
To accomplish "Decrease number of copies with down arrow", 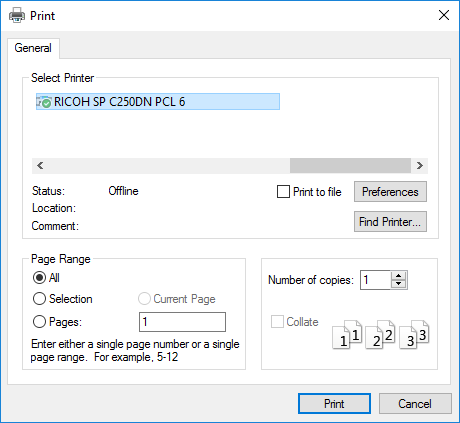I will tap(398, 284).
